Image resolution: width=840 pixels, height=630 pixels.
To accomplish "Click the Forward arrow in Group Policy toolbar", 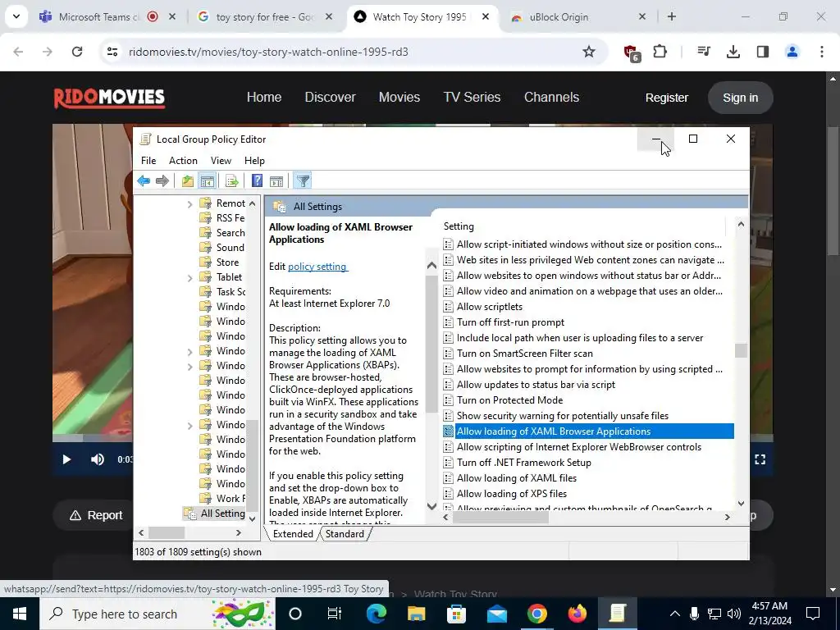I will point(162,181).
